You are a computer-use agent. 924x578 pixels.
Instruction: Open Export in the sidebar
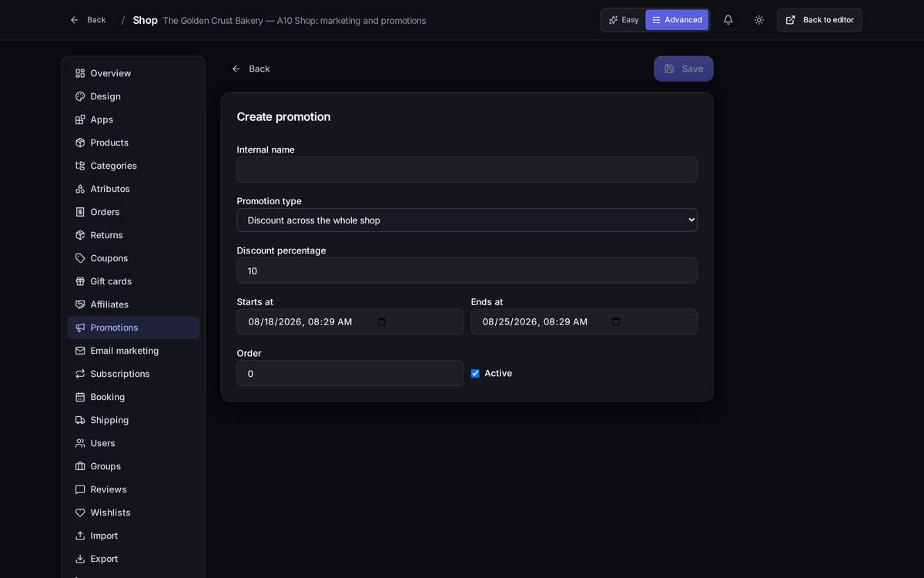(133, 559)
